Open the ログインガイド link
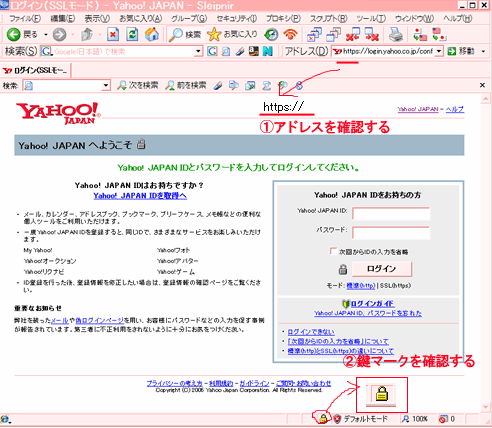The image size is (492, 428). (x=372, y=304)
